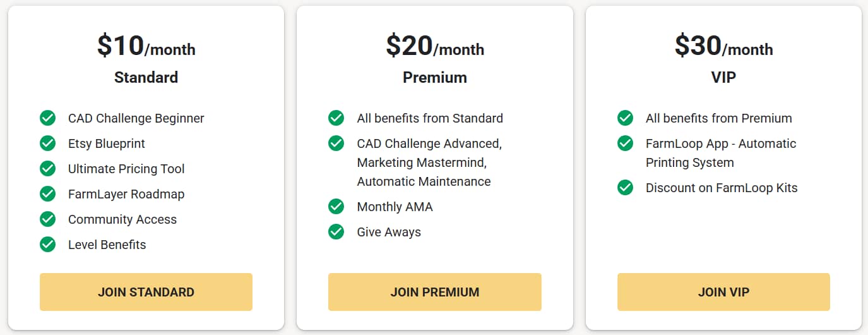This screenshot has height=335, width=868.
Task: Click the $10/month Standard price heading
Action: pyautogui.click(x=146, y=47)
